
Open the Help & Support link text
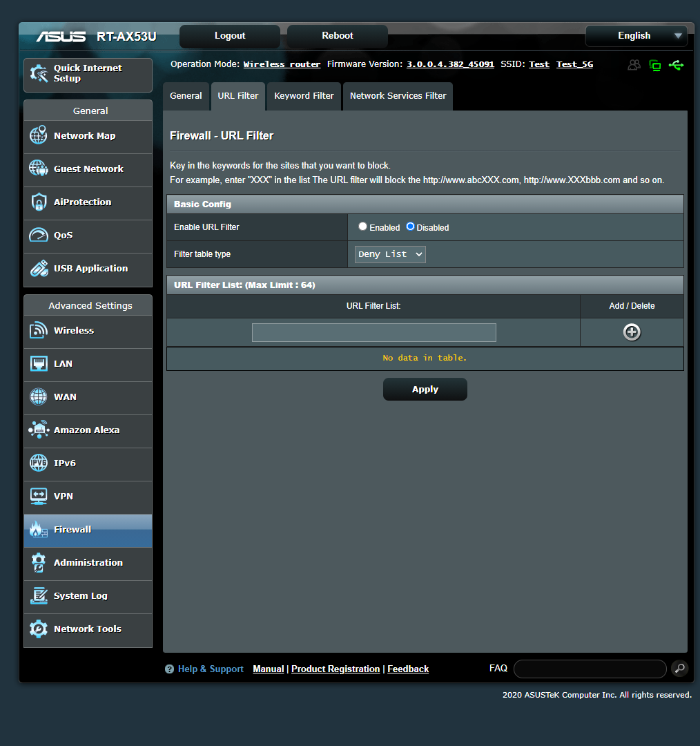tap(211, 669)
